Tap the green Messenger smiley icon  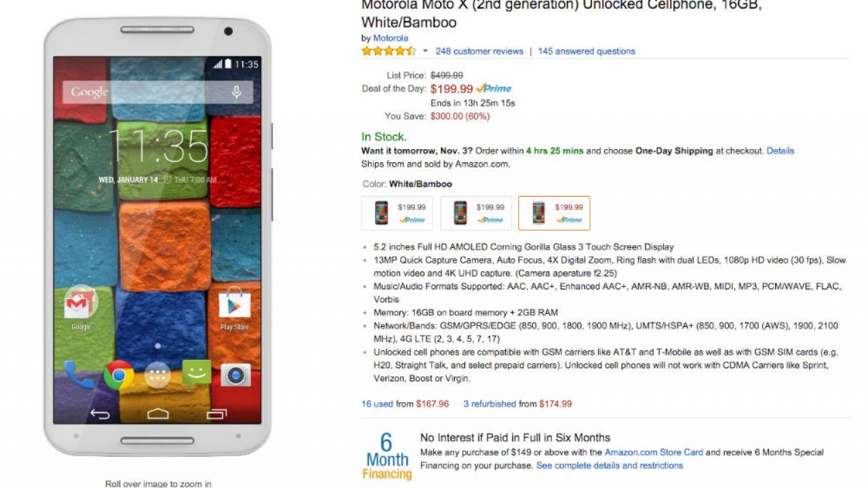(197, 373)
